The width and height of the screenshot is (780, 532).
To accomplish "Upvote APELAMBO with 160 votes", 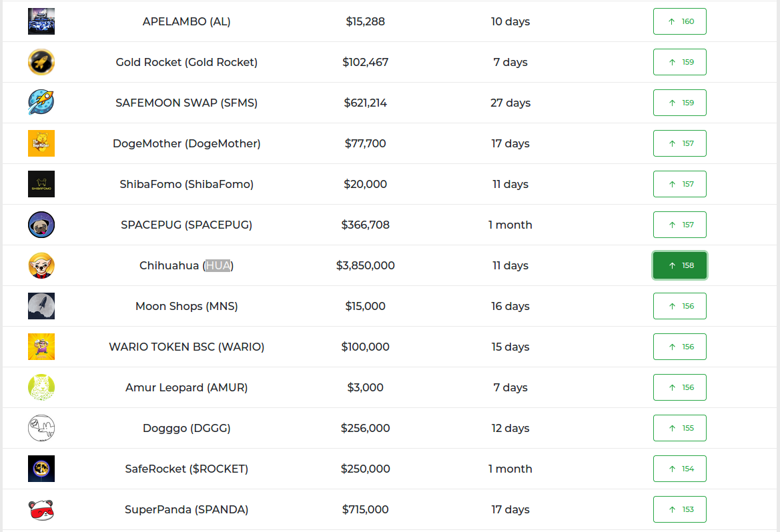I will coord(679,21).
